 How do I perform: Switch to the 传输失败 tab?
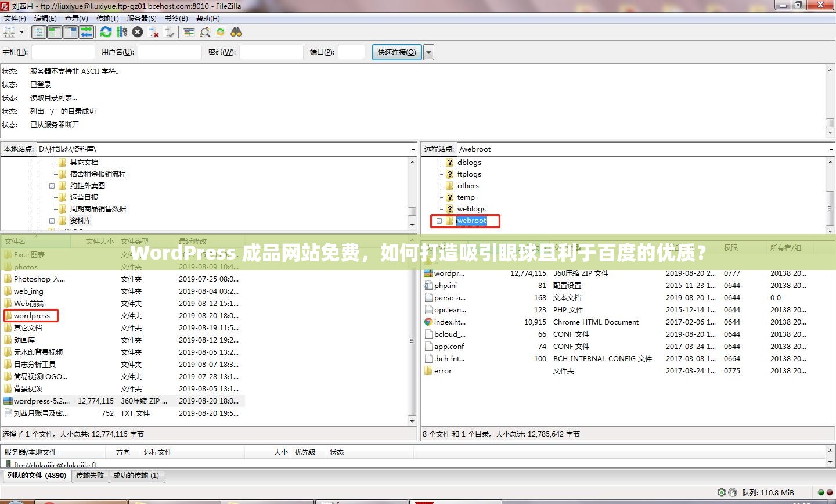click(x=90, y=476)
